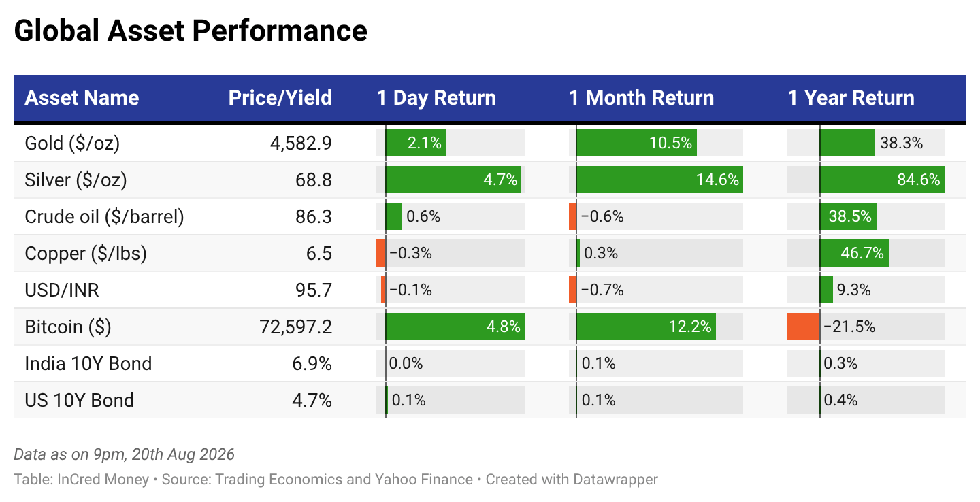Click the 1 Month Return header
This screenshot has height=502, width=980.
click(x=642, y=98)
